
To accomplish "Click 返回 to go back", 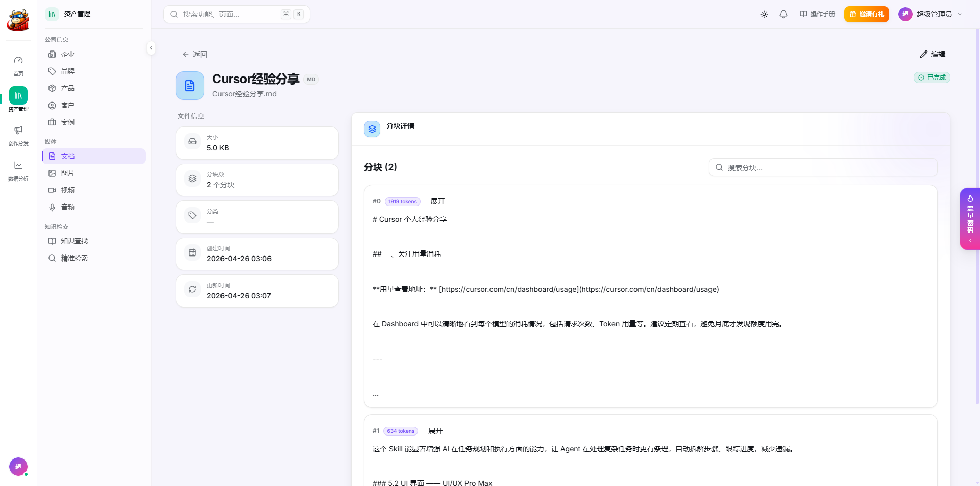I will 194,54.
